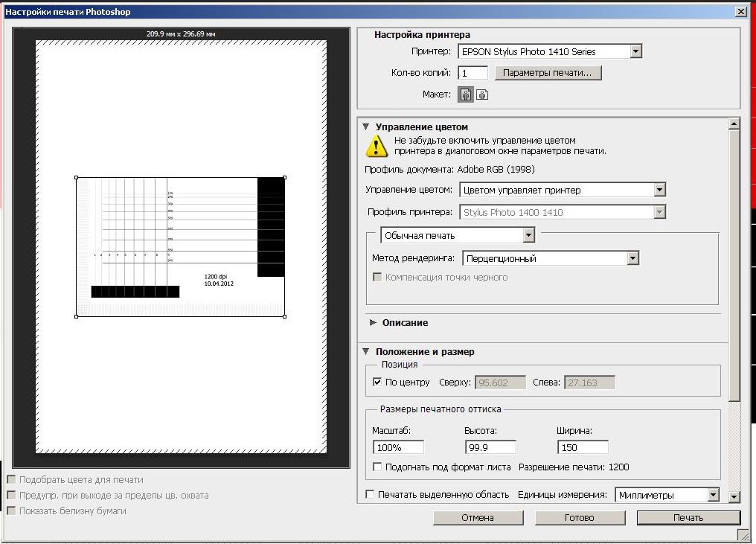Collapse the Положение и размер section

(366, 351)
